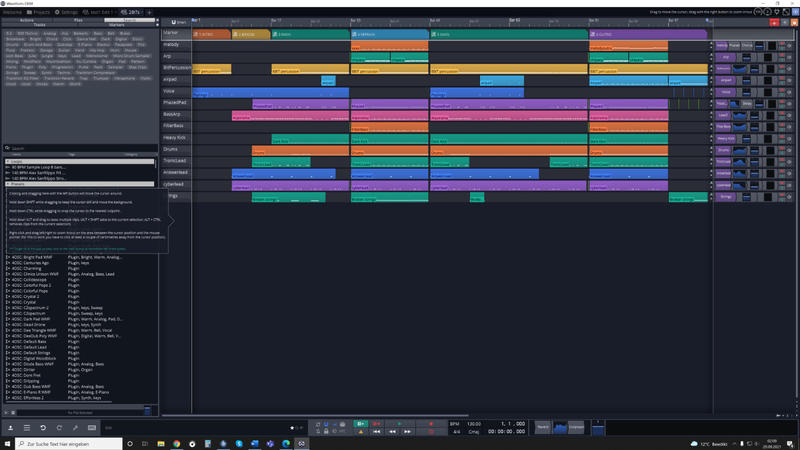This screenshot has width=800, height=450.
Task: Click the redo arrow in the bottom toolbar
Action: click(59, 428)
